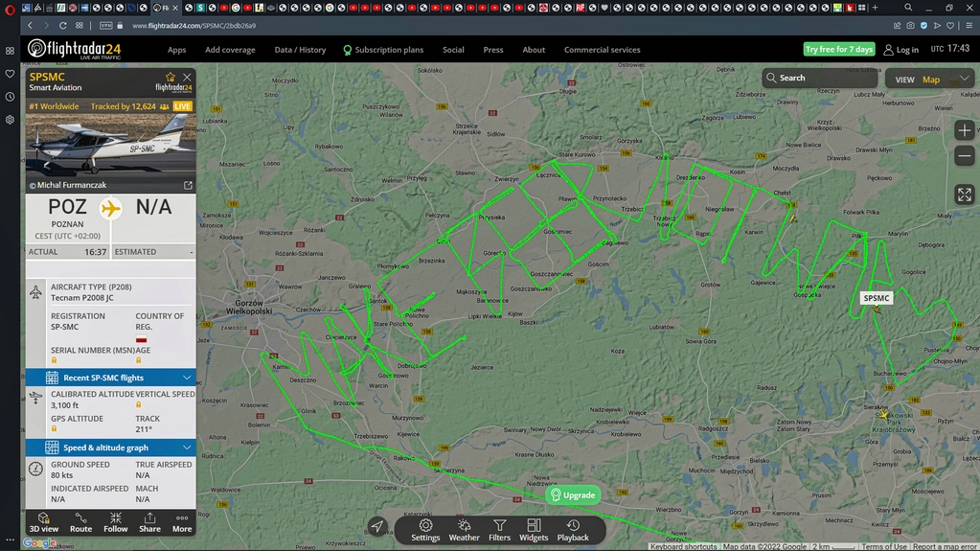Open Data / History menu

coord(300,50)
